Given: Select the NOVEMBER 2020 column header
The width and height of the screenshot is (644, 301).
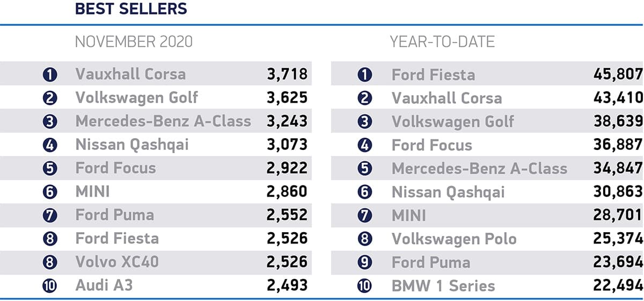Looking at the screenshot, I should (134, 41).
